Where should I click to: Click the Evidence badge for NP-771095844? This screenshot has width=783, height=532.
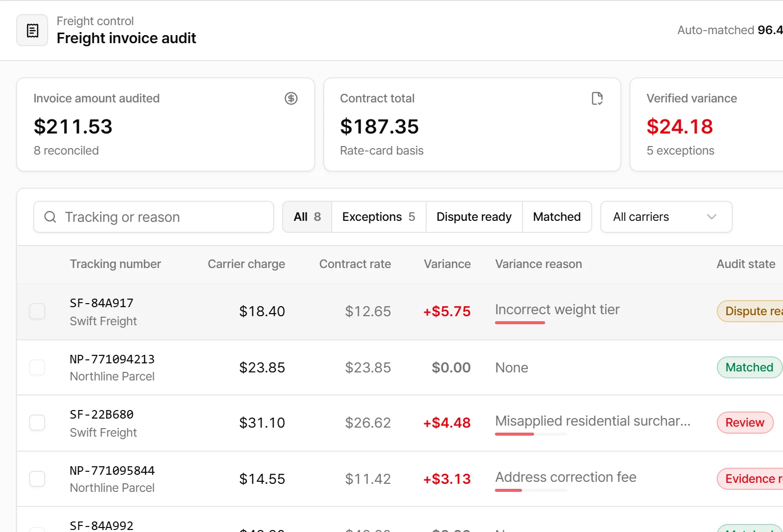coord(750,479)
